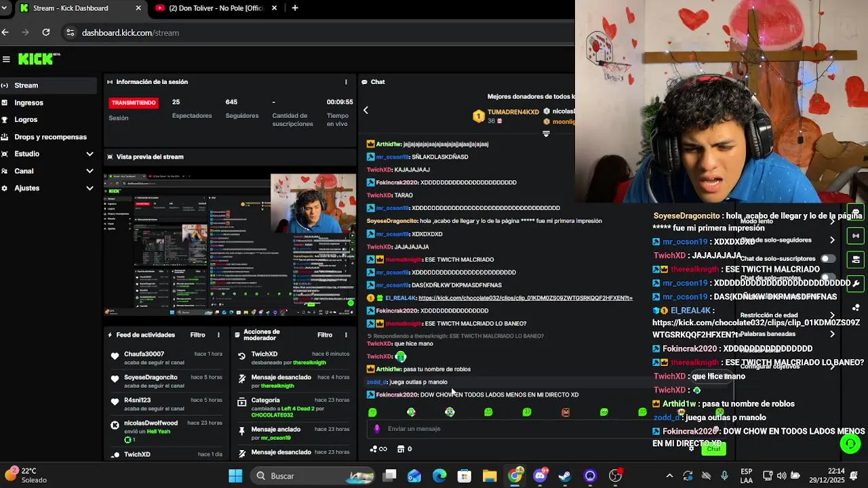
Task: Click nicolasDwolfwood in activity feed
Action: (151, 423)
